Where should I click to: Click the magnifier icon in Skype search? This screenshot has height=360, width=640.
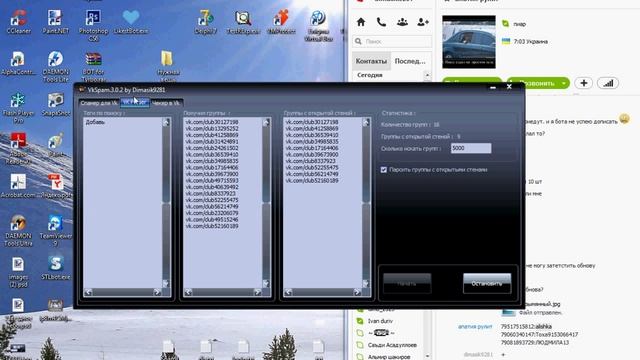(x=358, y=41)
